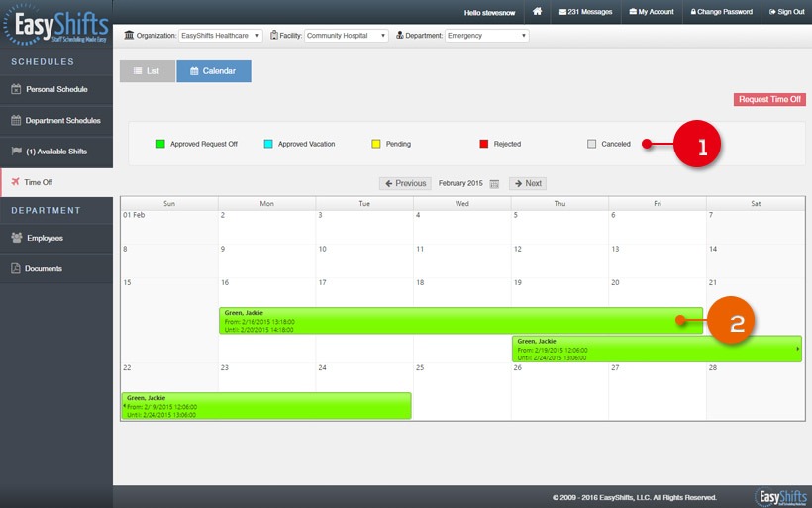Image resolution: width=812 pixels, height=508 pixels.
Task: Open My Account page
Action: pos(652,12)
